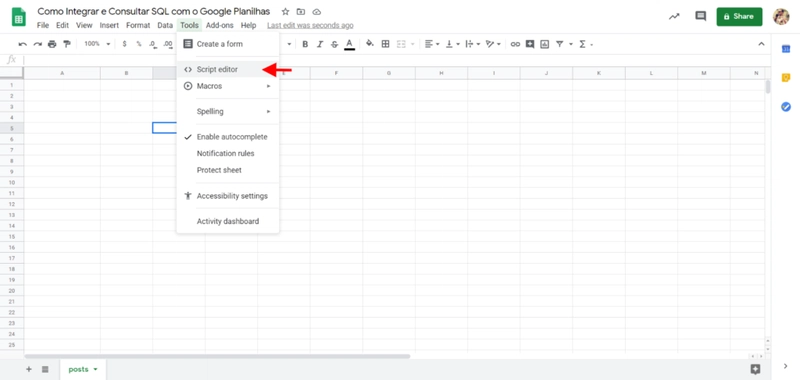Viewport: 800px width, 380px height.
Task: Open Notification rules
Action: coord(228,153)
